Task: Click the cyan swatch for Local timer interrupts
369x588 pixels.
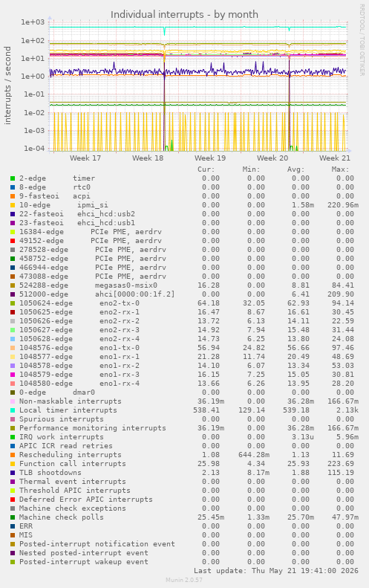Action: coord(13,410)
